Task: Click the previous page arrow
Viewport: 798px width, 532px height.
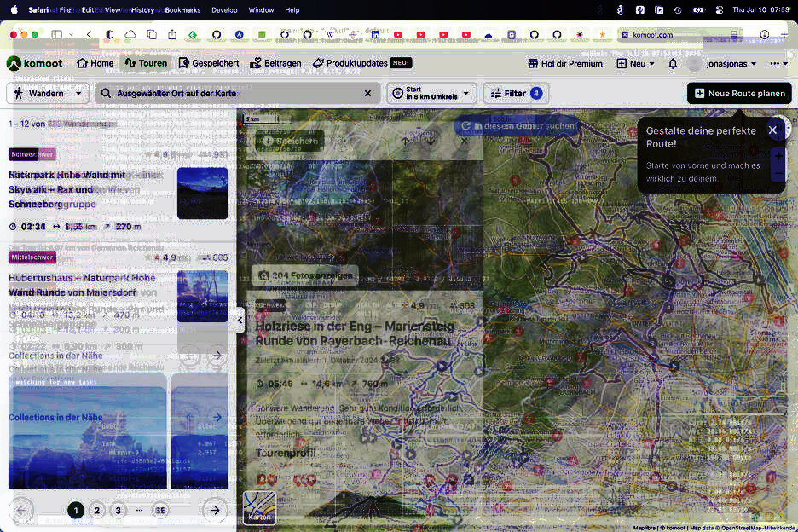Action: click(x=21, y=510)
